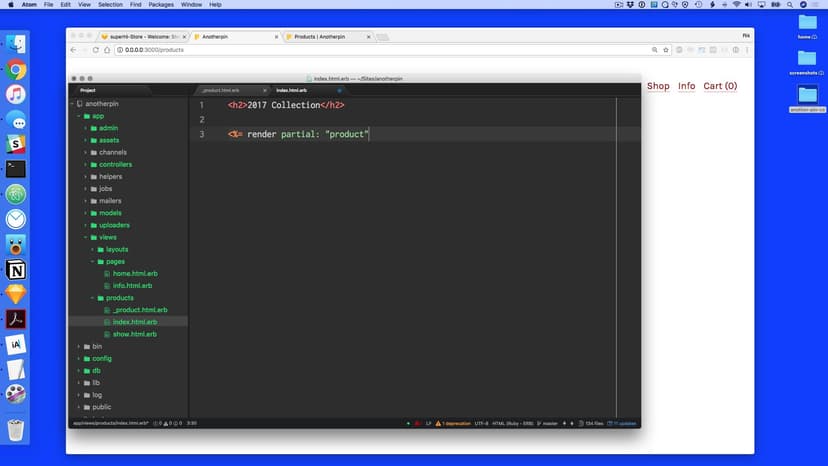The image size is (828, 466).
Task: Expand the config folder
Action: [x=101, y=358]
